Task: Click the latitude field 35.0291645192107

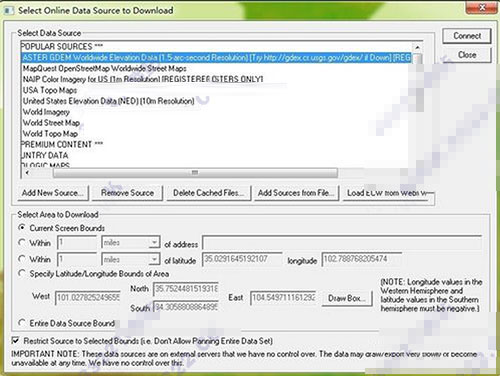Action: click(x=242, y=259)
